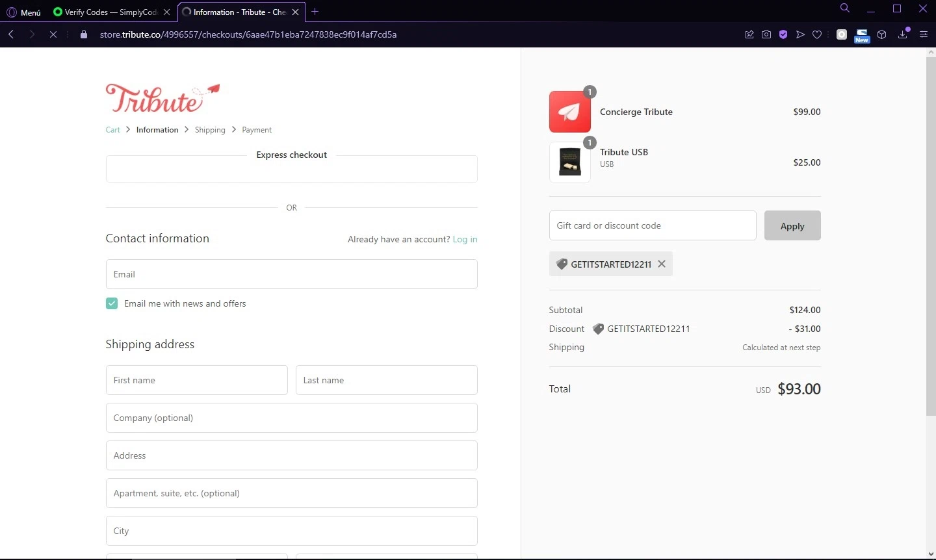
Task: Maximize the browser window
Action: [897, 8]
